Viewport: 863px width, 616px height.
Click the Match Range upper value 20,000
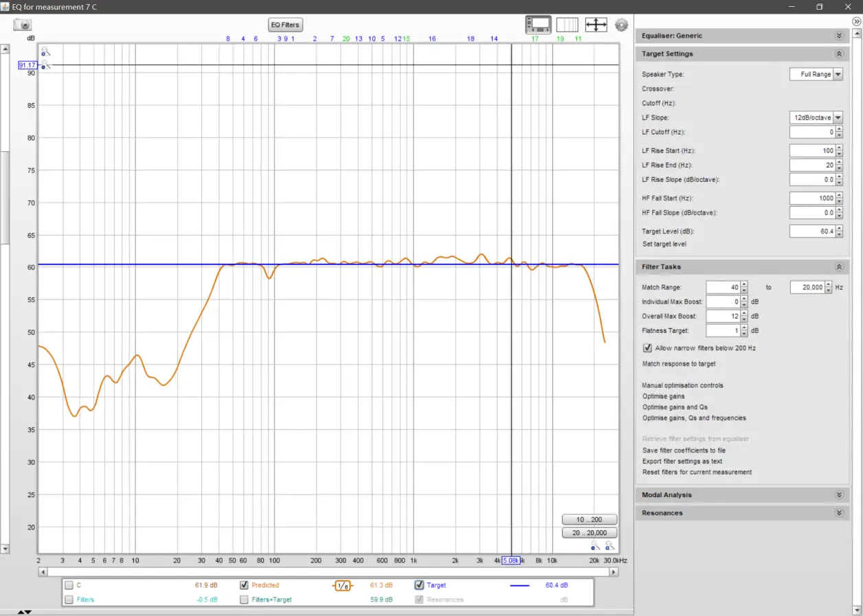807,287
